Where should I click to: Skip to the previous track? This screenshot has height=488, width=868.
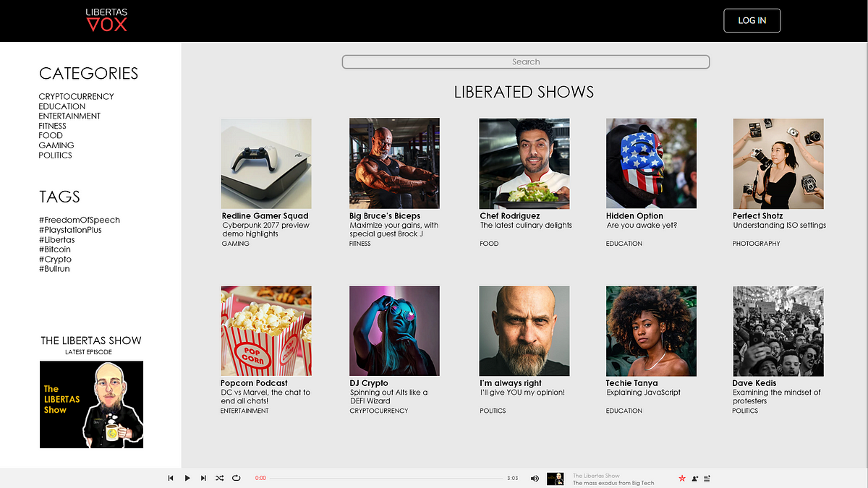click(171, 478)
